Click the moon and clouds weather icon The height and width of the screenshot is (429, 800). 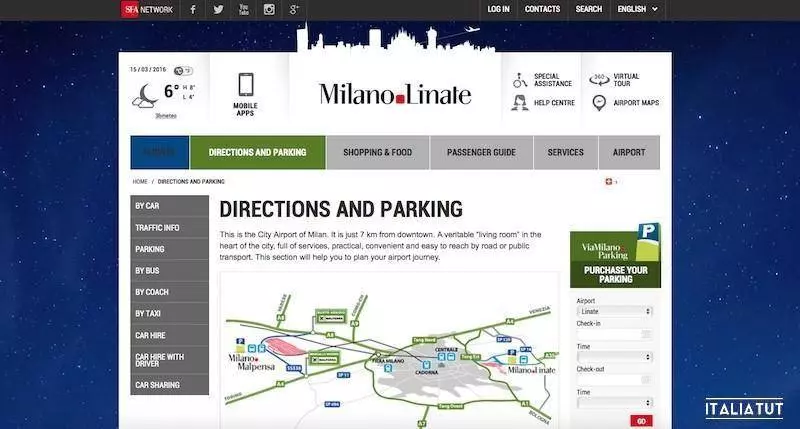click(145, 96)
